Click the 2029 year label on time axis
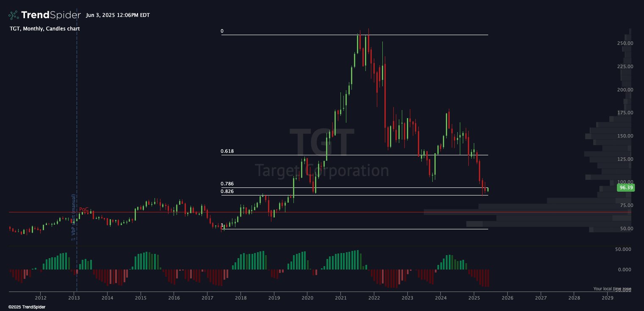Screen dimensions: 644x311 (608, 298)
